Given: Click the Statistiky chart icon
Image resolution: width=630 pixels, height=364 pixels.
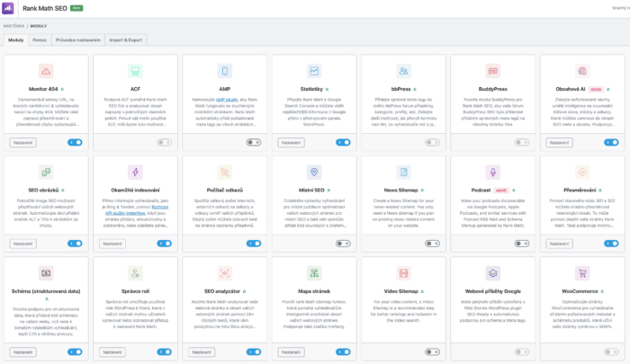Looking at the screenshot, I should (314, 71).
